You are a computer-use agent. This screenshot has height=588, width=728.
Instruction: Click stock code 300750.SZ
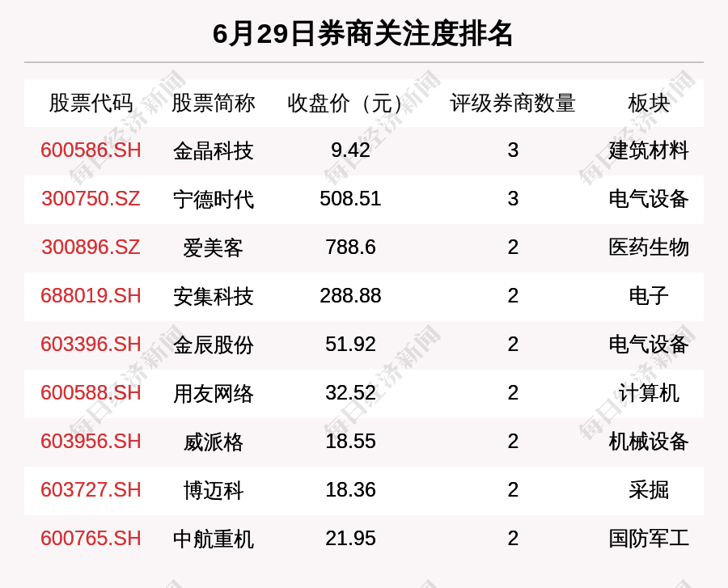coord(91,199)
